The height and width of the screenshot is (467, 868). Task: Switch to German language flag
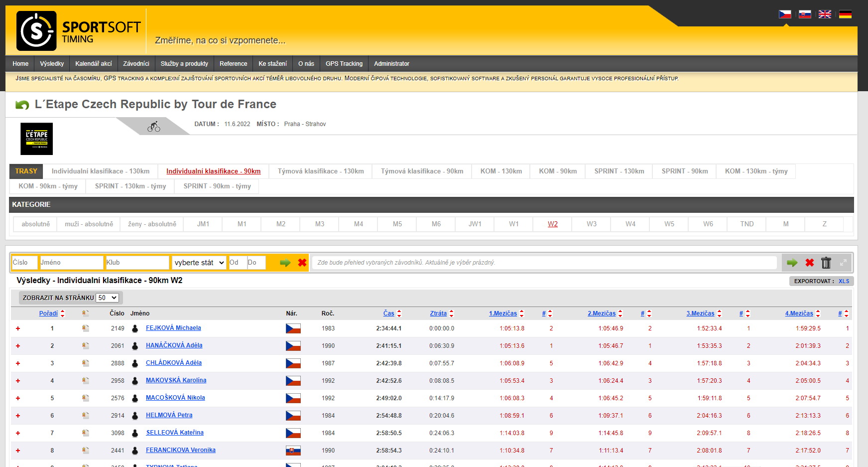[845, 14]
